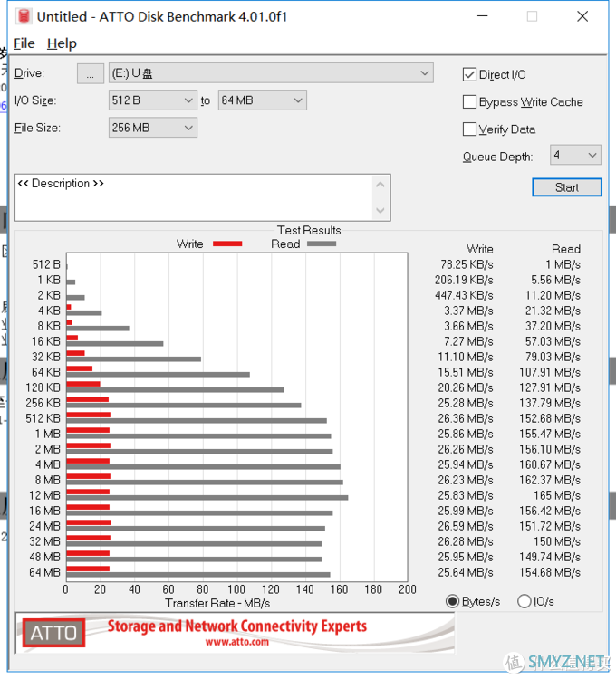Select the IO/s radio button
The image size is (616, 679).
525,601
